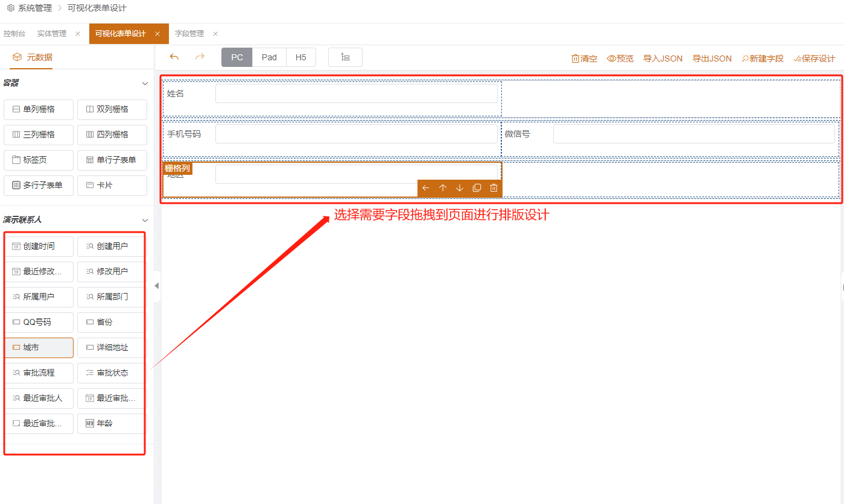Image resolution: width=844 pixels, height=504 pixels.
Task: Select the 单行子表单 container
Action: (x=112, y=160)
